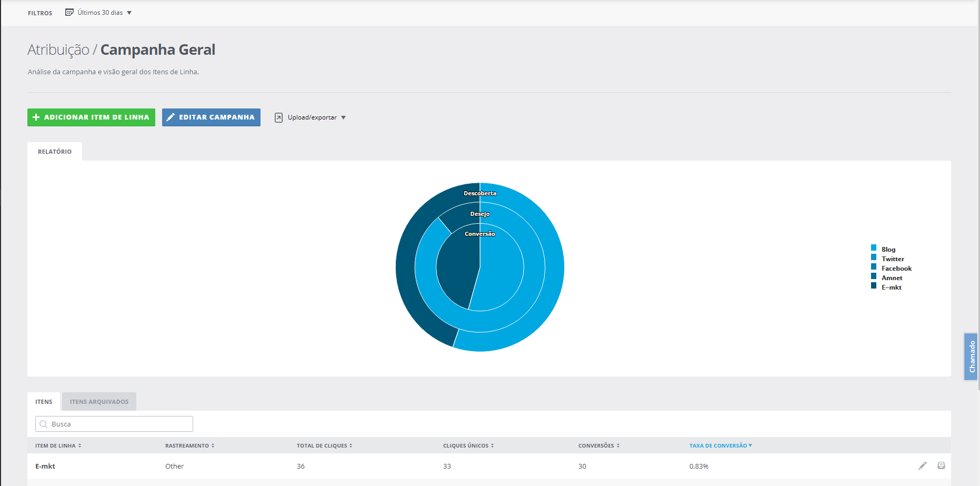980x486 pixels.
Task: Click the Desejo ring label on chart
Action: [480, 214]
